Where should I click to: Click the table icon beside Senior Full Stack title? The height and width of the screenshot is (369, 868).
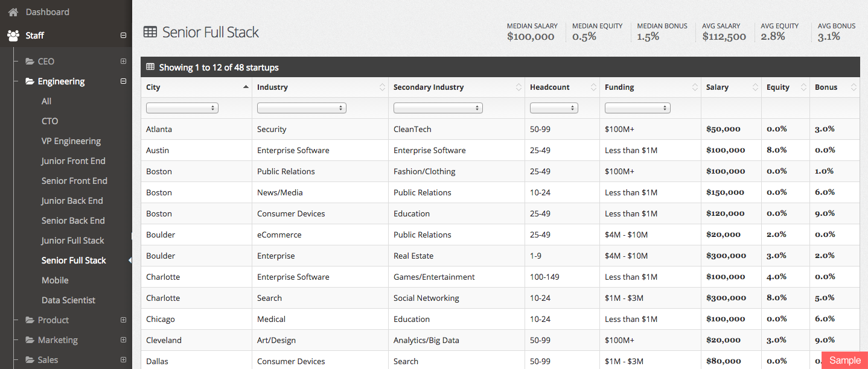pos(150,32)
